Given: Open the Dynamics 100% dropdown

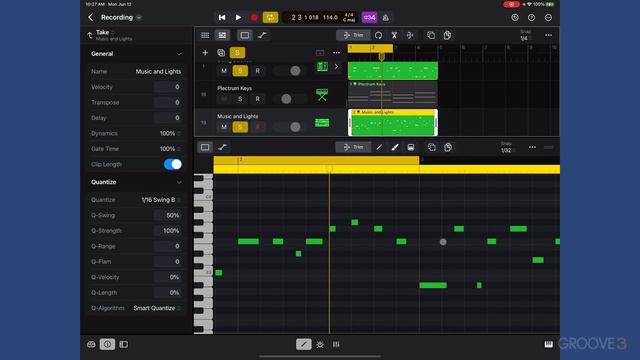Looking at the screenshot, I should 170,133.
